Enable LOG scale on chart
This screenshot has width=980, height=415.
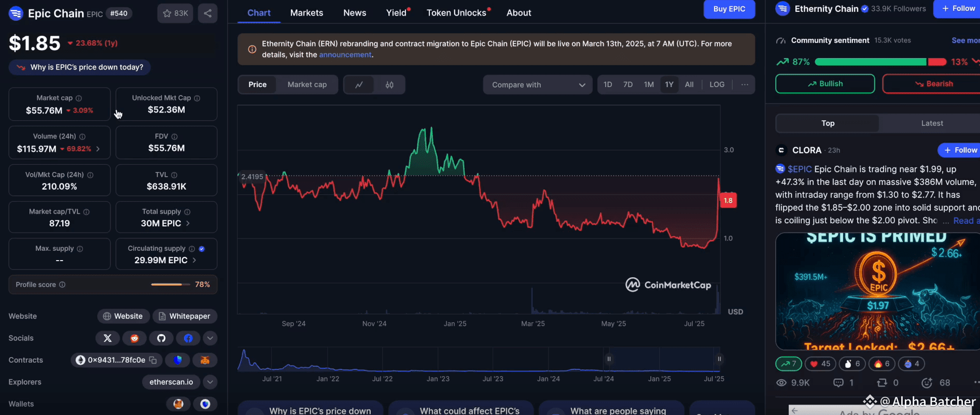[x=717, y=84]
